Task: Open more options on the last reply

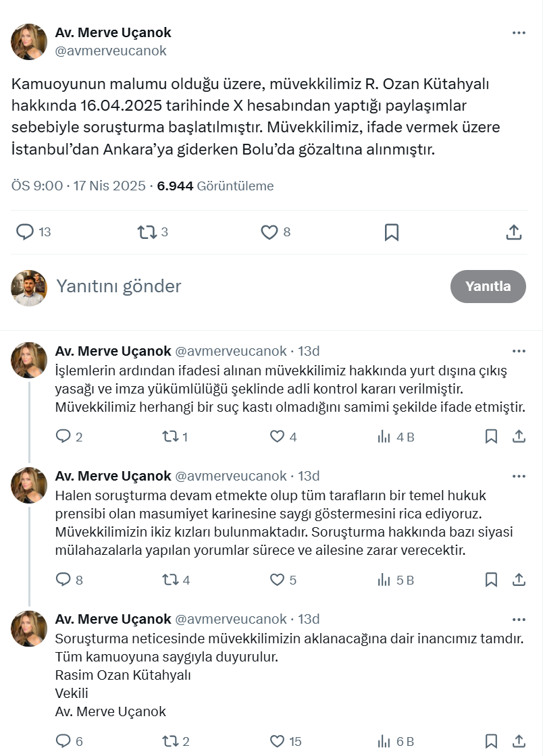Action: click(x=518, y=619)
